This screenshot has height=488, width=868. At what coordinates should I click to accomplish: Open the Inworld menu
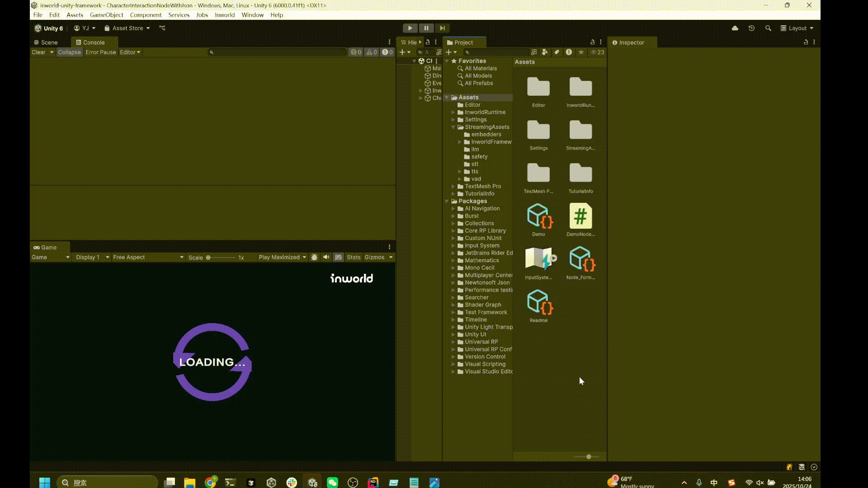225,15
